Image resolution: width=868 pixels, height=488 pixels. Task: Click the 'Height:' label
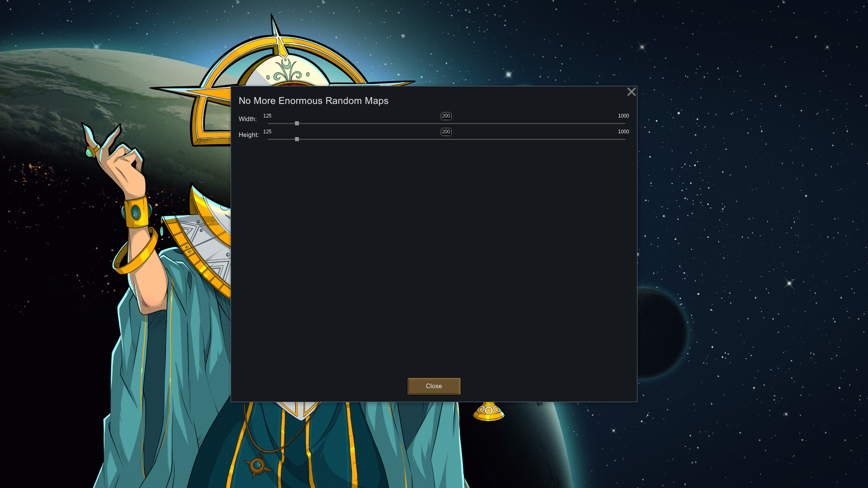pos(249,135)
